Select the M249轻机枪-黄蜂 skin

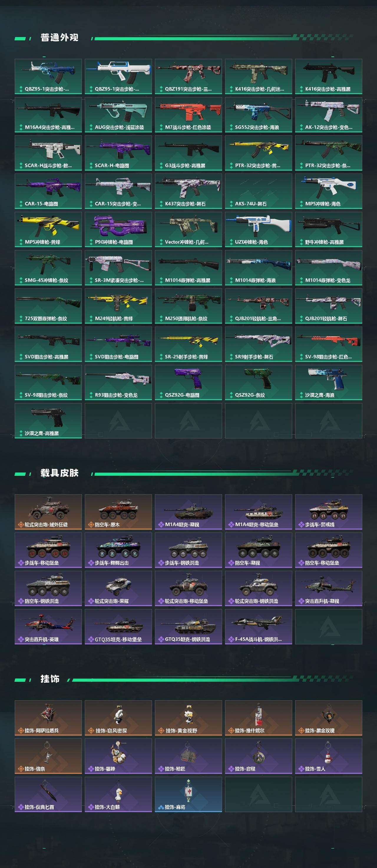pos(118,306)
